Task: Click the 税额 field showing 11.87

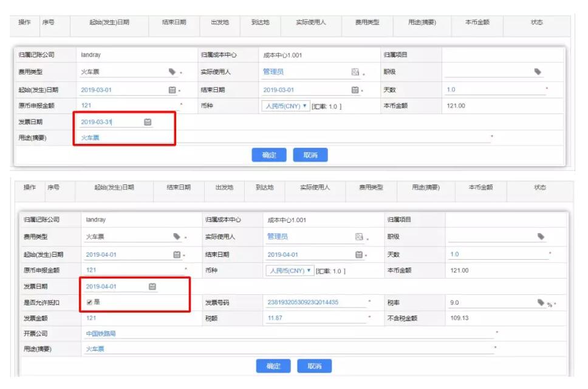Action: tap(315, 318)
